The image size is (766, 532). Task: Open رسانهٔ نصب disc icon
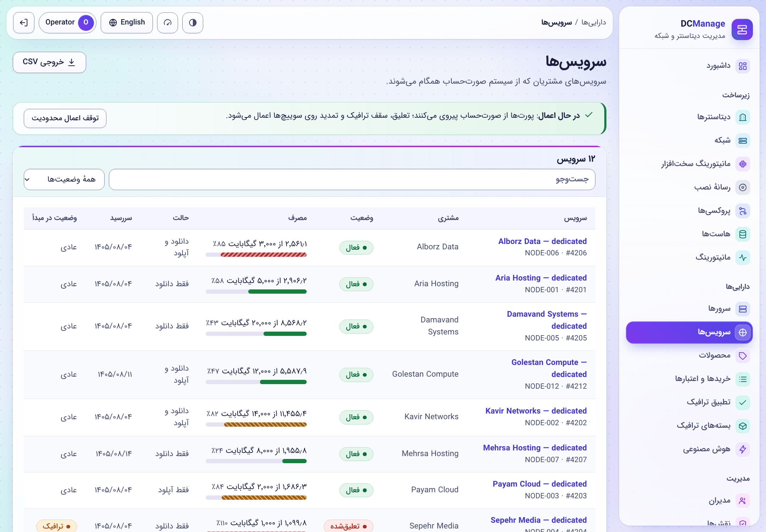pos(743,187)
